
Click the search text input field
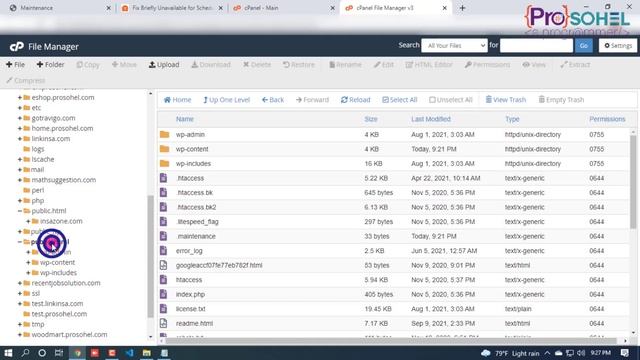(x=536, y=45)
